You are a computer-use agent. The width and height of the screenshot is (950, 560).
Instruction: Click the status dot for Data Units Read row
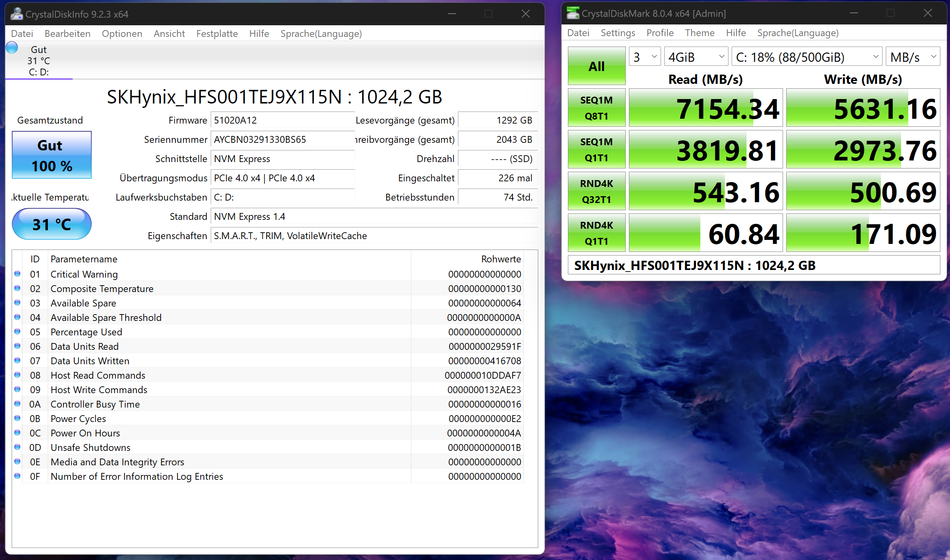(17, 346)
